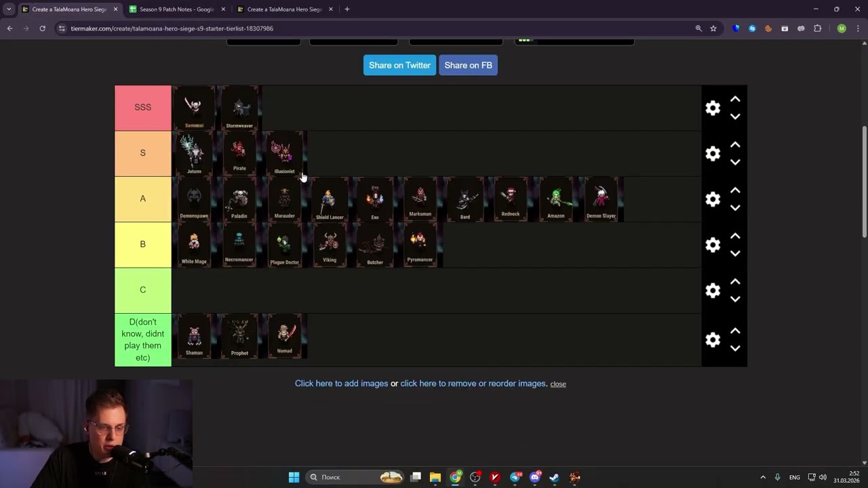
Task: Open 'Click here to add images' link
Action: [x=341, y=384]
